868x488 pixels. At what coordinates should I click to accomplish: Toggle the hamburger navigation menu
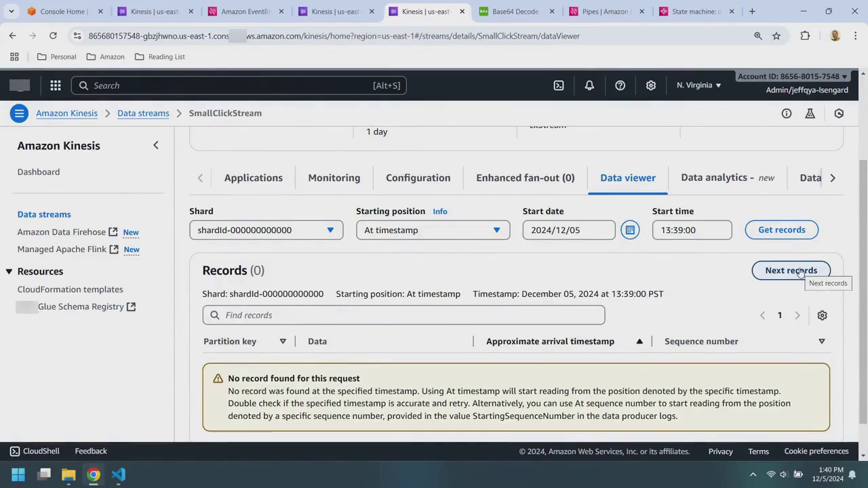pos(19,113)
